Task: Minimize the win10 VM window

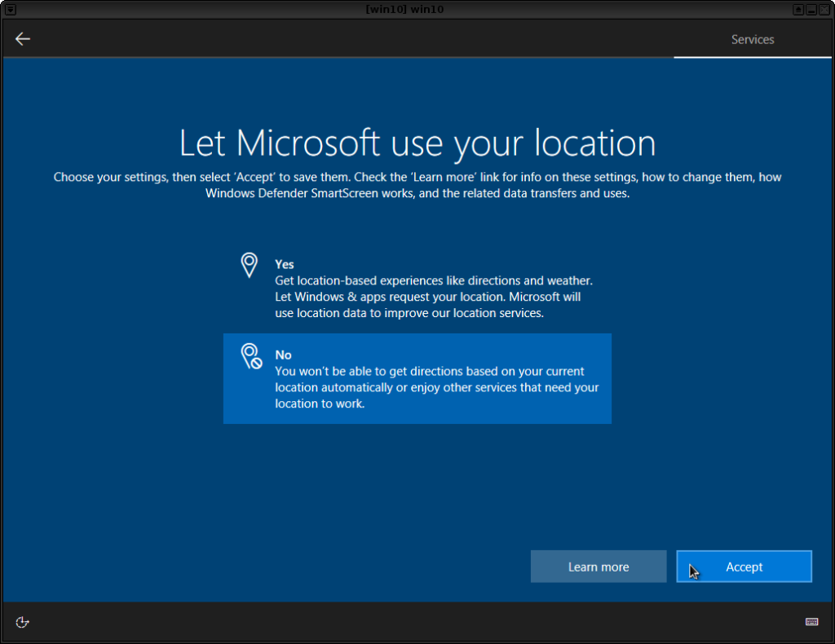Action: point(811,10)
